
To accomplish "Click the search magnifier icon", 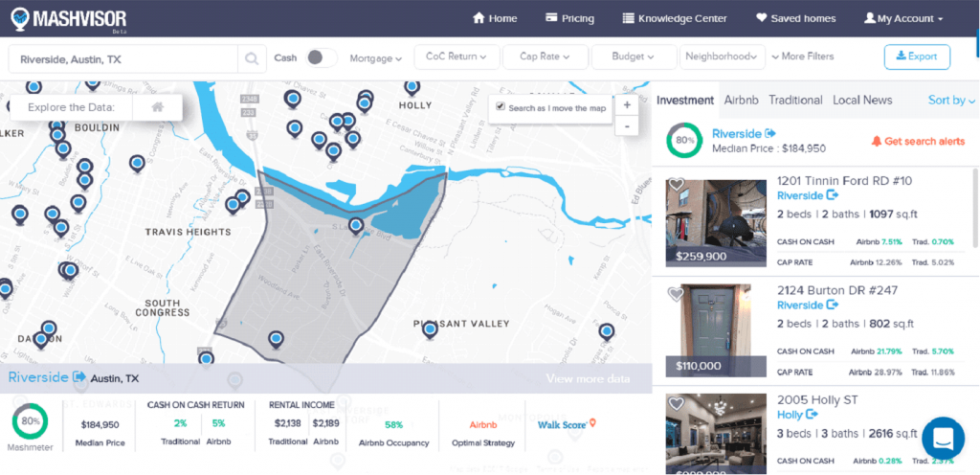I will tap(252, 58).
